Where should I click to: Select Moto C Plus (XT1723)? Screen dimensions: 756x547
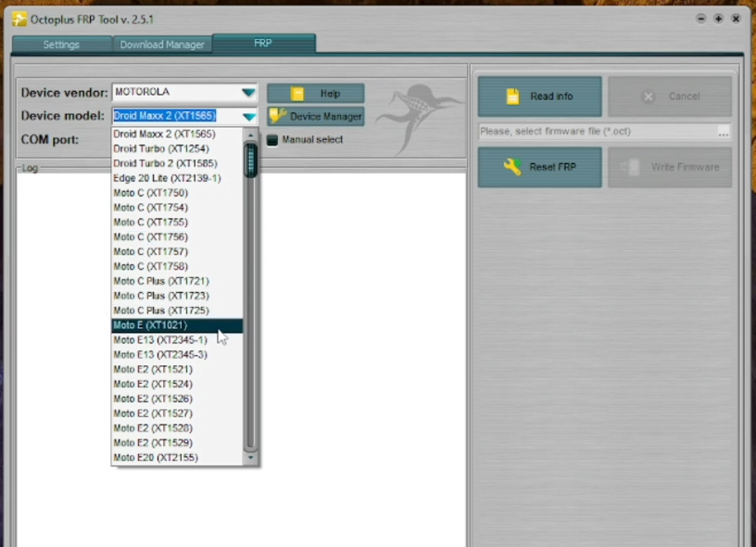tap(177, 296)
